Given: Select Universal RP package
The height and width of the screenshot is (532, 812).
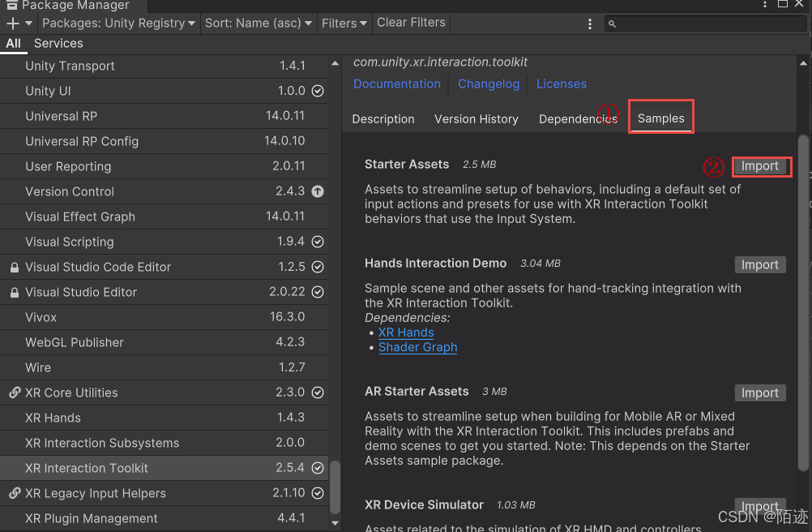Looking at the screenshot, I should (x=165, y=116).
